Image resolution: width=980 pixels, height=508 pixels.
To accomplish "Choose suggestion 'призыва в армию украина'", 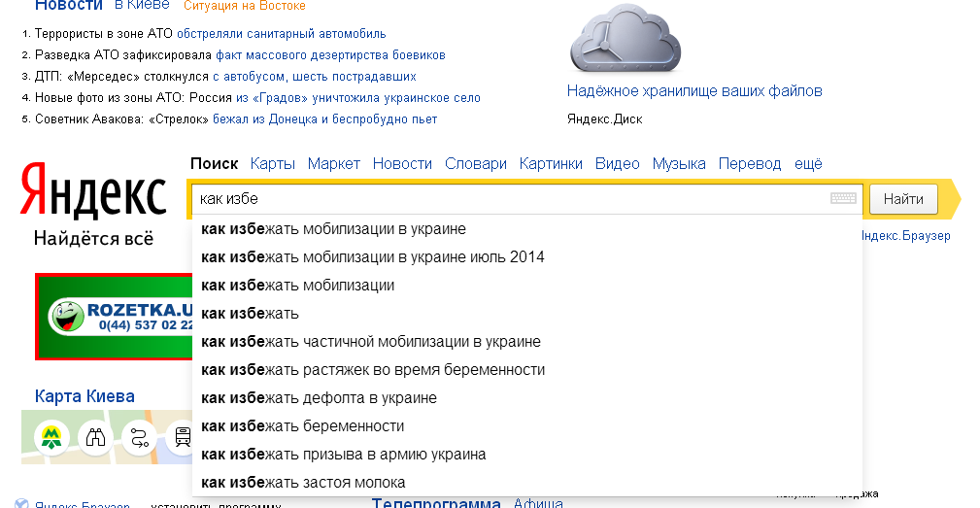I will coord(526,454).
